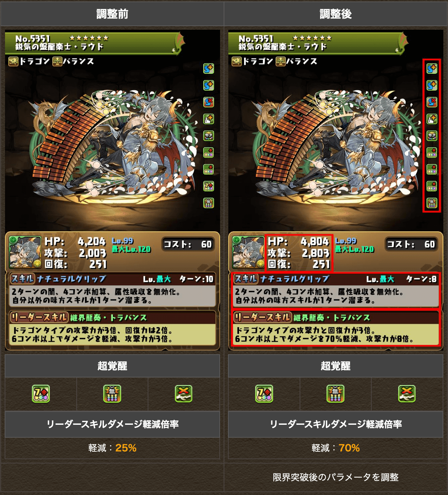This screenshot has width=448, height=495.
Task: Click the monster portrait thumbnail in the 調整前 card
Action: pos(25,252)
